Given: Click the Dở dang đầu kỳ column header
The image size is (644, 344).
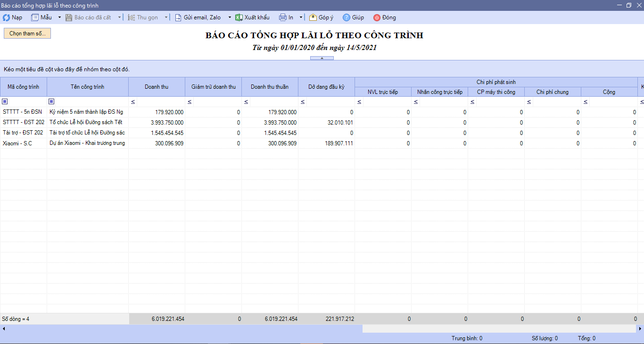Looking at the screenshot, I should pos(326,87).
